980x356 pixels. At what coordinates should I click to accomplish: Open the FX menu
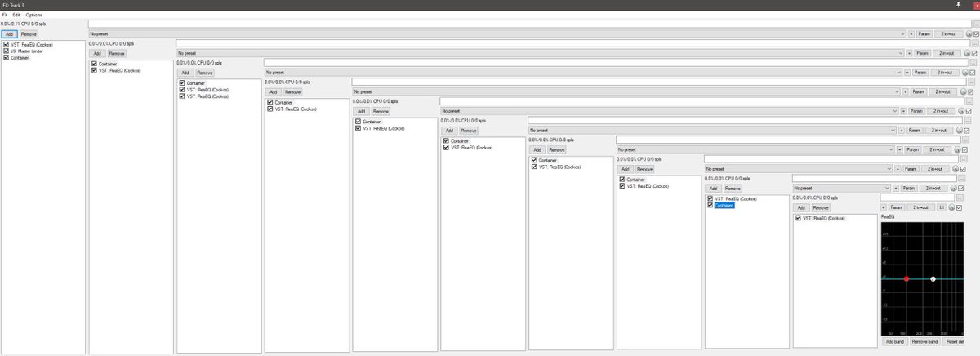point(4,15)
